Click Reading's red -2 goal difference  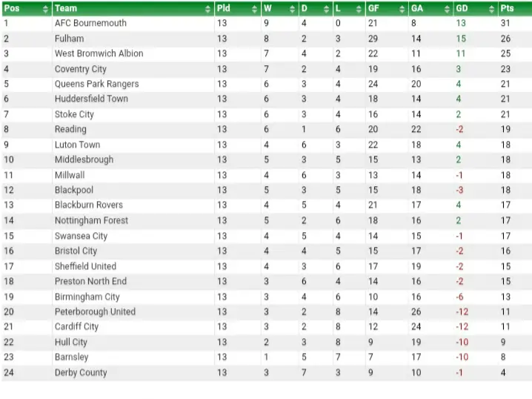coord(459,129)
